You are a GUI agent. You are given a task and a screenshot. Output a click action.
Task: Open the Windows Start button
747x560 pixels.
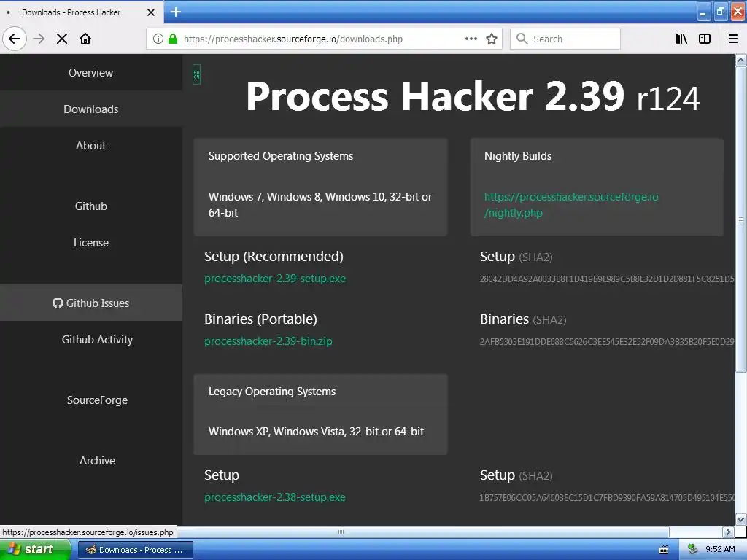36,550
